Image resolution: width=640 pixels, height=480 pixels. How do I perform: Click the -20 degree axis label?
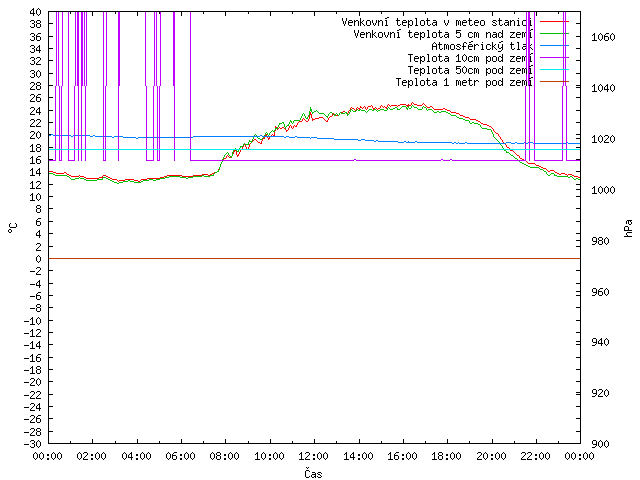tap(33, 382)
